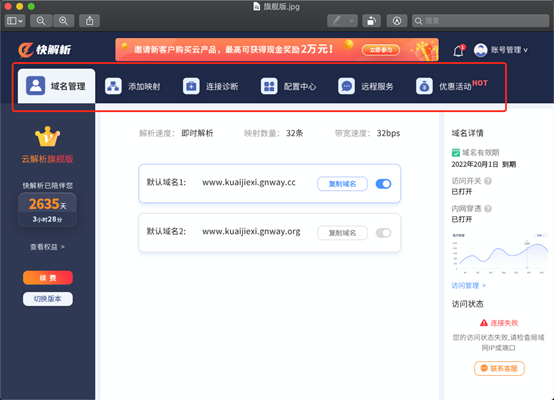The image size is (554, 400).
Task: Click the 快解析 logo
Action: click(x=45, y=50)
